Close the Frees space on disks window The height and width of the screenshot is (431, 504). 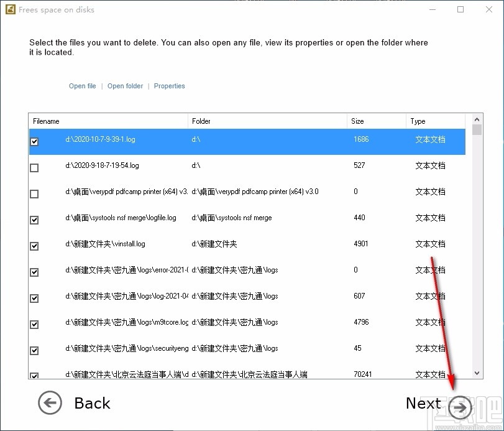pos(489,9)
